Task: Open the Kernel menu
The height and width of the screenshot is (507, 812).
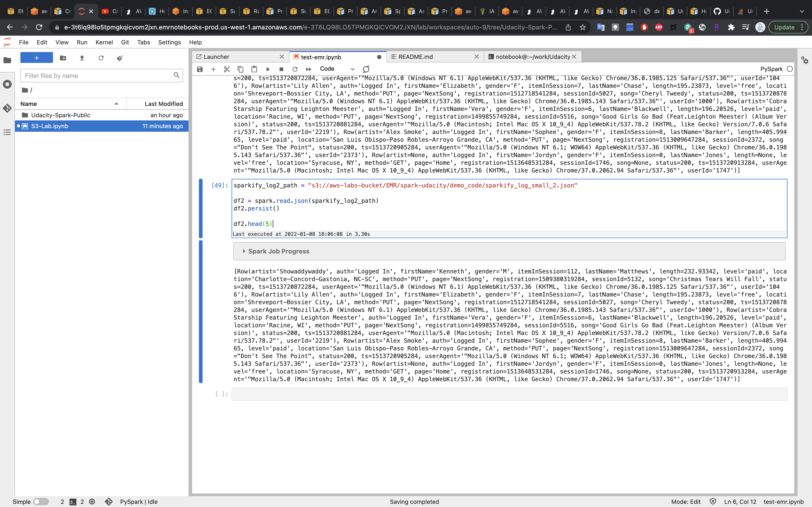Action: click(104, 42)
